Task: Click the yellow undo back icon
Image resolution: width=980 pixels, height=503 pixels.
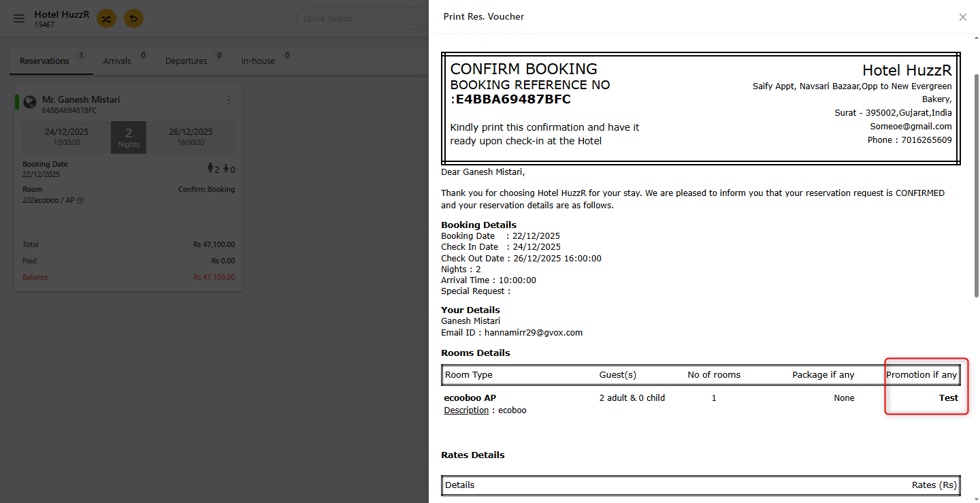Action: tap(133, 18)
